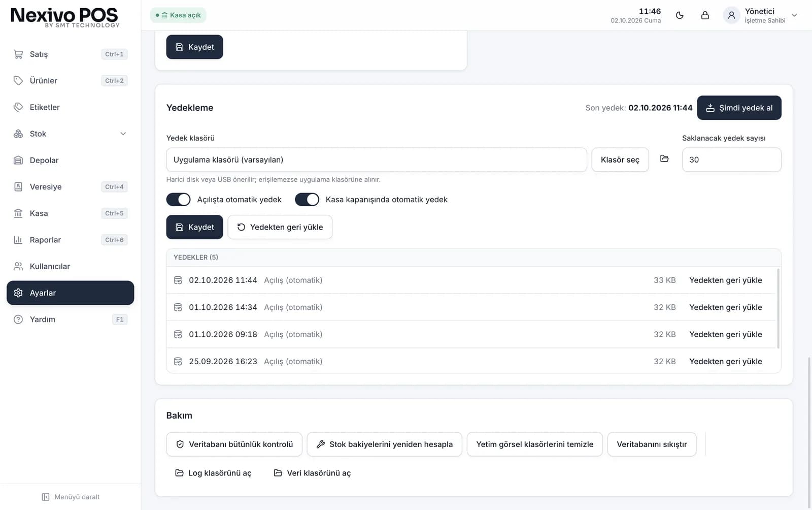Run Veritabanı bütünlük kontrolü
The height and width of the screenshot is (510, 812).
coord(234,444)
